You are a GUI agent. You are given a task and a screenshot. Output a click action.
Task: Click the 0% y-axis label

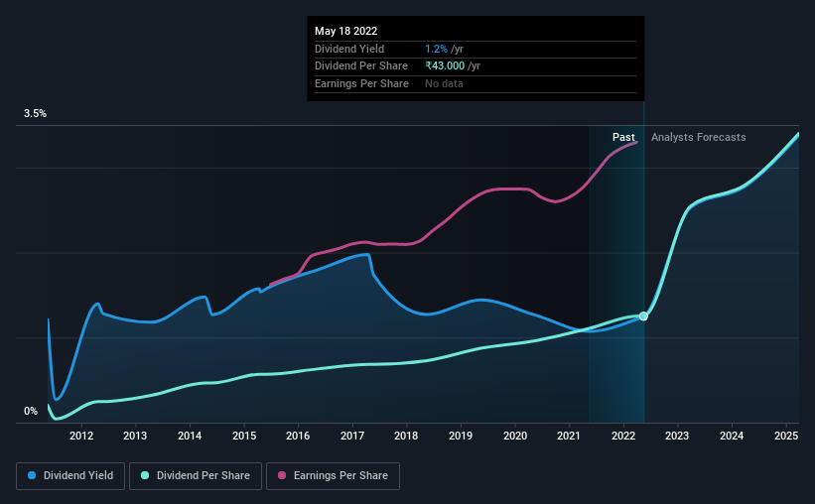tap(31, 411)
